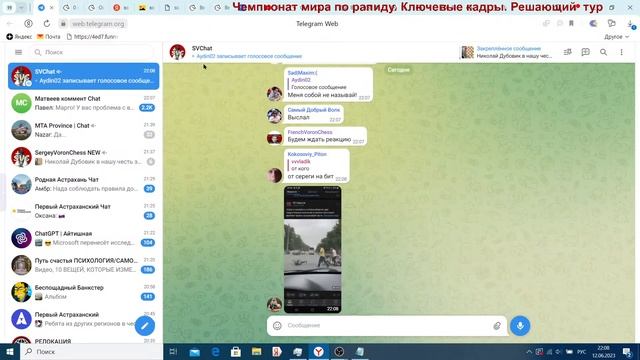
Task: Open Беспощадный Банкстер channel
Action: coord(84,292)
